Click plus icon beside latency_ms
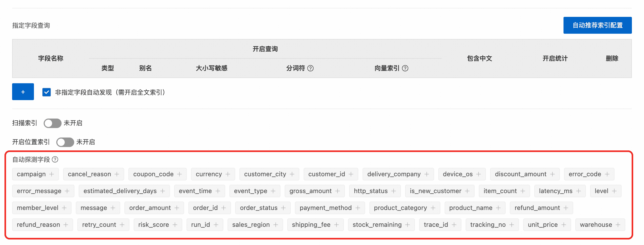Screen dimensions: 644x245 click(x=578, y=191)
